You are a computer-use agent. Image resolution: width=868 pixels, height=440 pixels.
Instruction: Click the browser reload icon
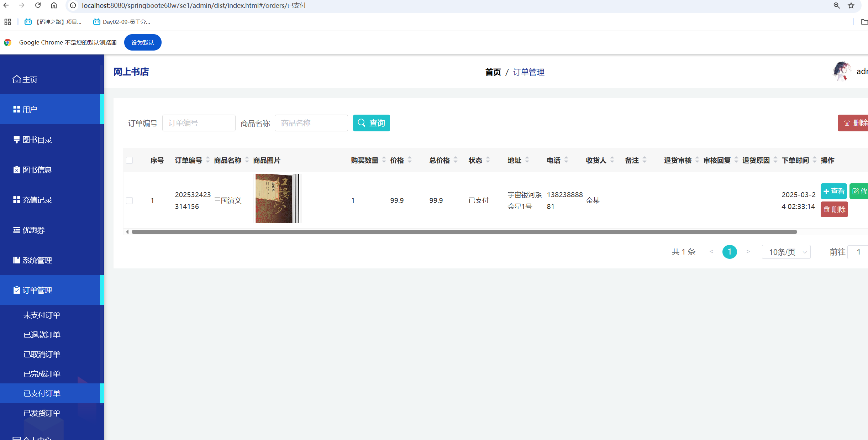point(38,5)
